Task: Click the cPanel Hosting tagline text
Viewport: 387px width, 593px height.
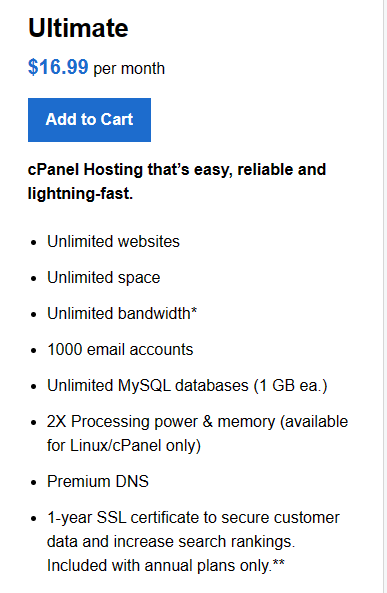Action: coord(177,181)
